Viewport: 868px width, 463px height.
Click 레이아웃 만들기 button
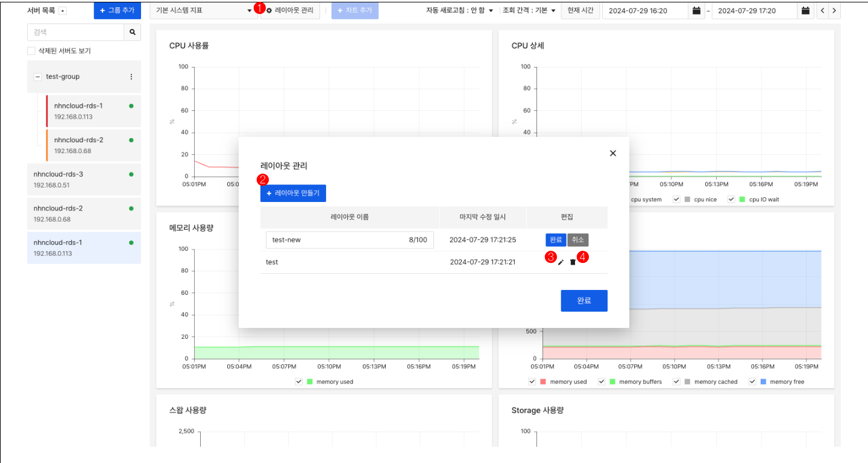click(293, 193)
